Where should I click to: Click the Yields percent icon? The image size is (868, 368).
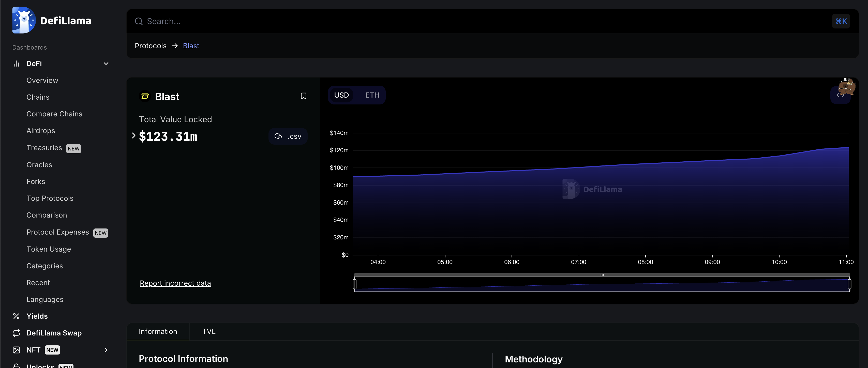click(16, 316)
